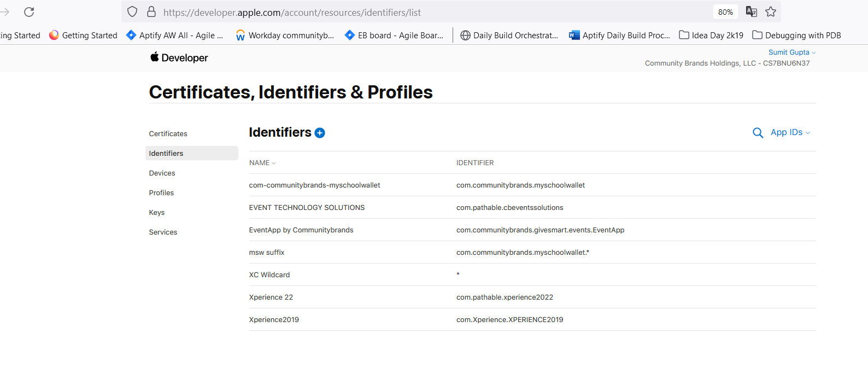The image size is (868, 368).
Task: Click com.communitybrands.myschoolwallet.* wildcard value
Action: click(x=523, y=253)
